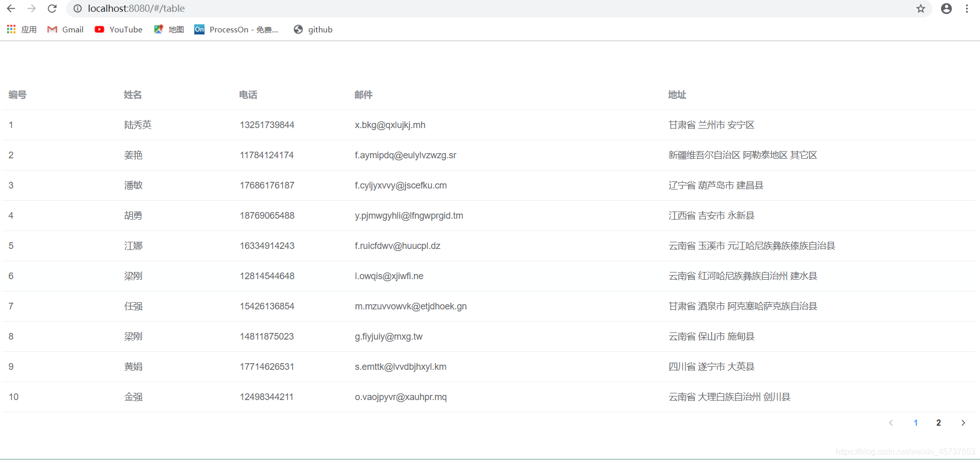Click the address 云南省 大理白族自治州 剑川县
The width and height of the screenshot is (980, 461).
click(729, 397)
